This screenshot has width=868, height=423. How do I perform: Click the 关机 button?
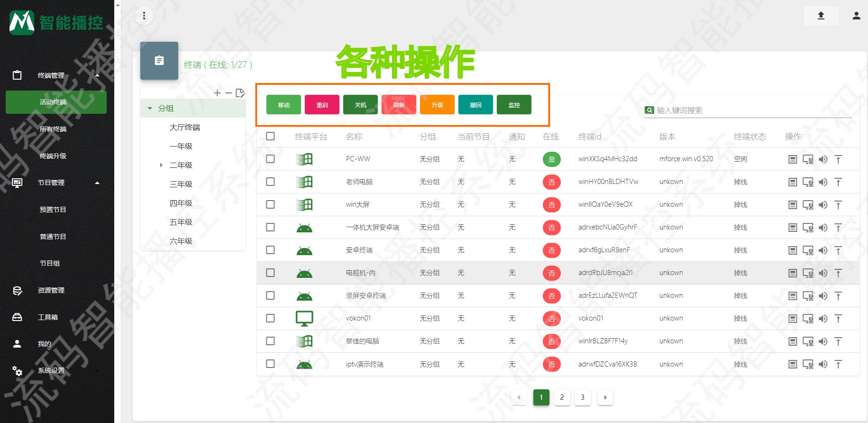point(360,105)
